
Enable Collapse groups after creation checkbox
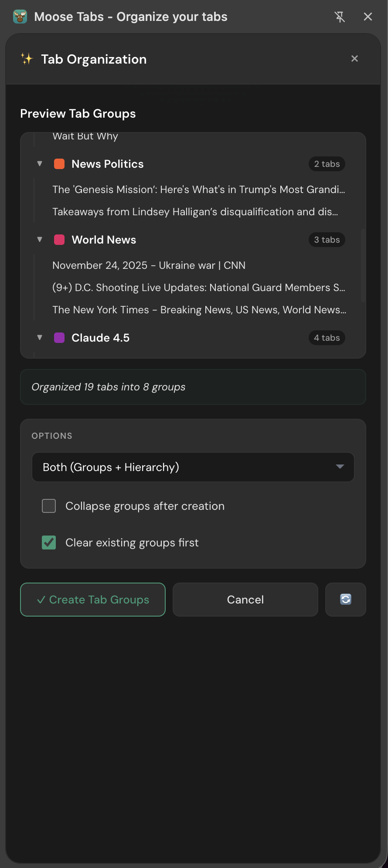click(x=49, y=506)
